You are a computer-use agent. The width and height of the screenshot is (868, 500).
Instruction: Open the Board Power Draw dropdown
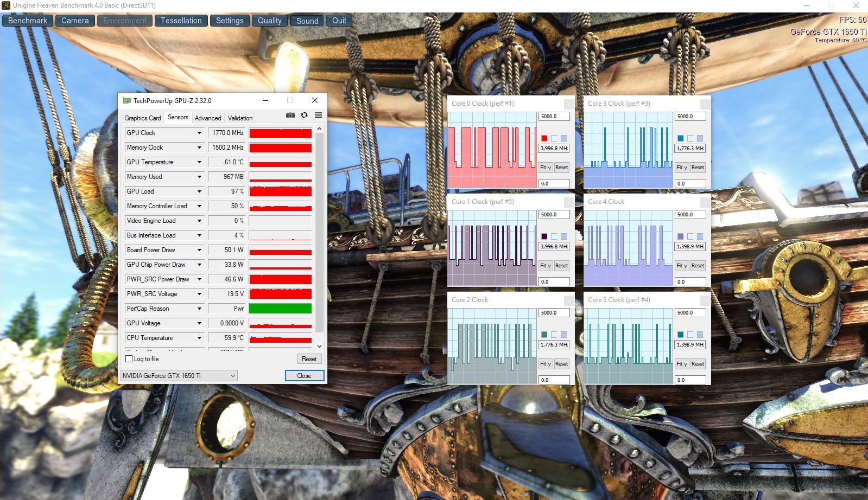tap(199, 250)
